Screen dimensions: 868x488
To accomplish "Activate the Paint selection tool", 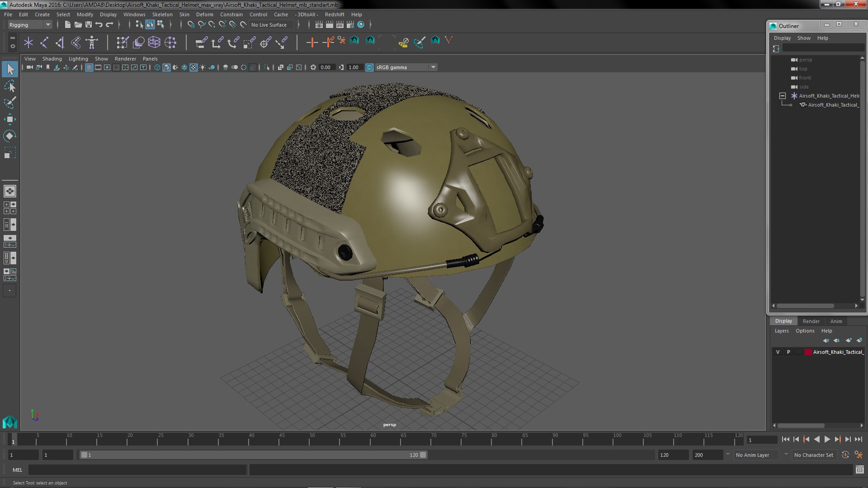I will coord(10,103).
